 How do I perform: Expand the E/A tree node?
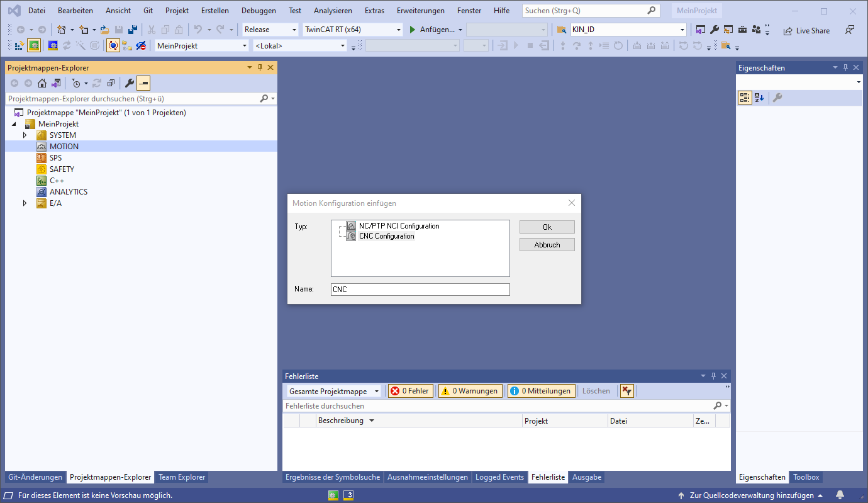[25, 203]
